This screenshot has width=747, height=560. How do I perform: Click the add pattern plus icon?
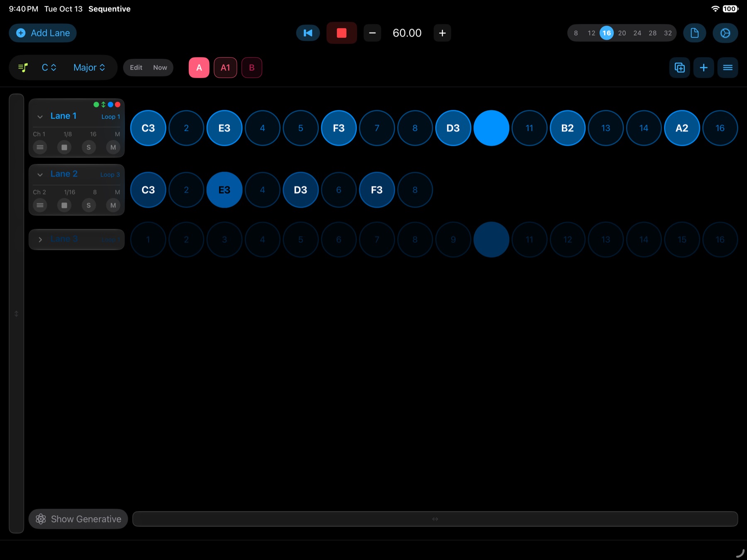coord(704,67)
